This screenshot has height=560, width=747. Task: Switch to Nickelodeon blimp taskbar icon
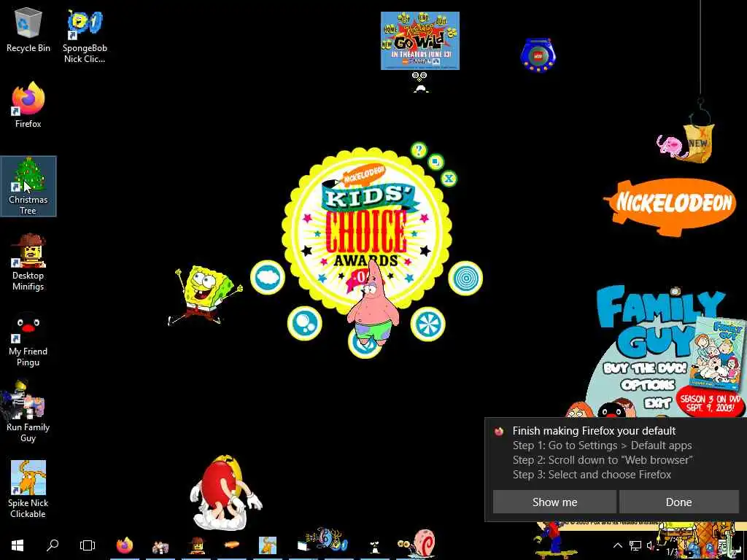click(x=232, y=545)
